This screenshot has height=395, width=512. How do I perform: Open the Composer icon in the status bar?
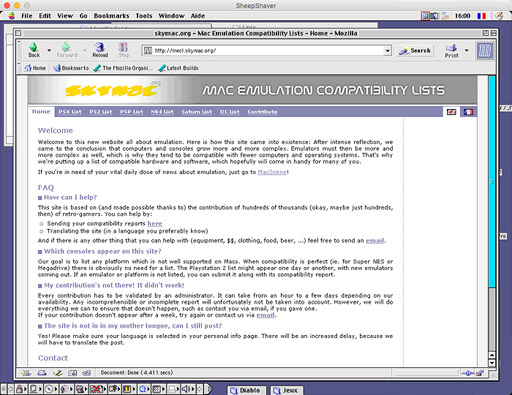point(57,373)
